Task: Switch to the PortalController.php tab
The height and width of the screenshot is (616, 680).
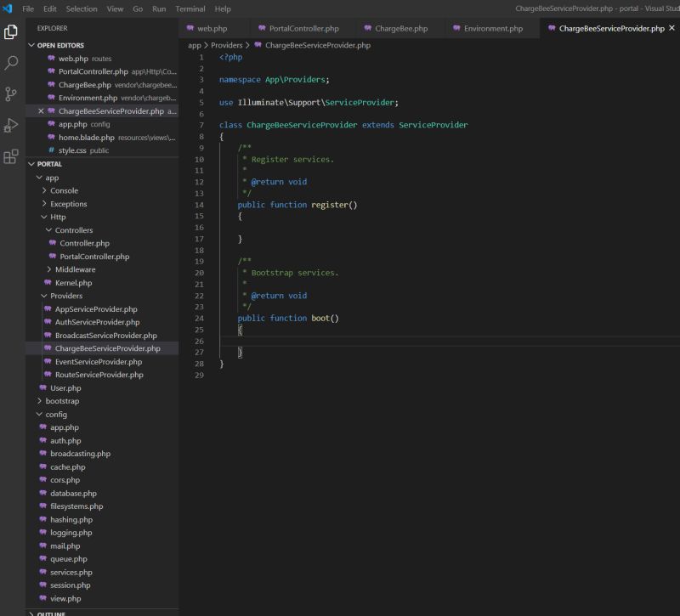Action: [303, 28]
